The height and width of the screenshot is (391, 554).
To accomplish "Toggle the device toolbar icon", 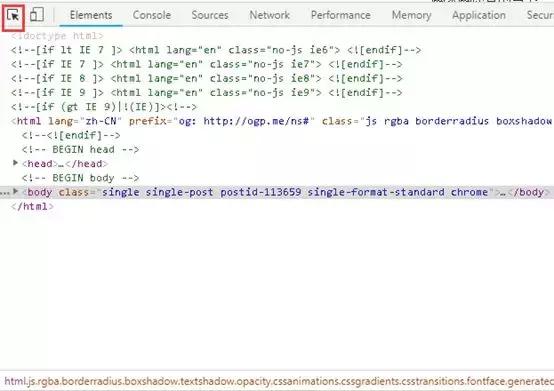I will [37, 15].
